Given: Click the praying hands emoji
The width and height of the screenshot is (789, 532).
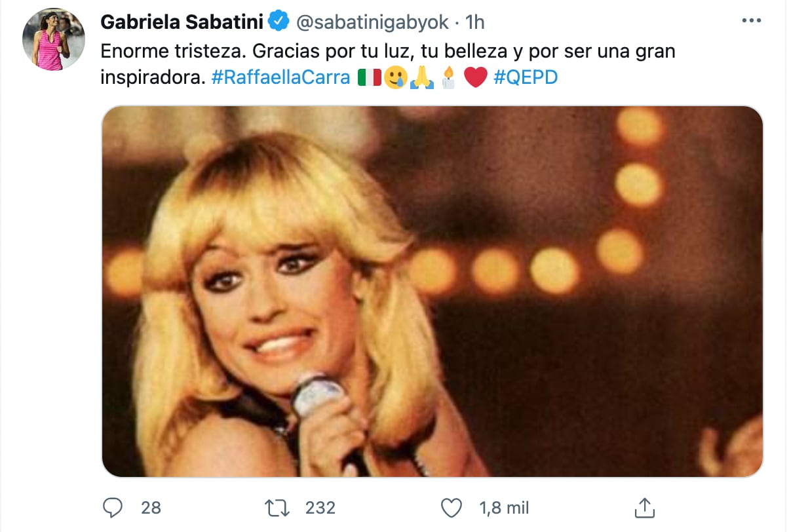Looking at the screenshot, I should click(421, 78).
